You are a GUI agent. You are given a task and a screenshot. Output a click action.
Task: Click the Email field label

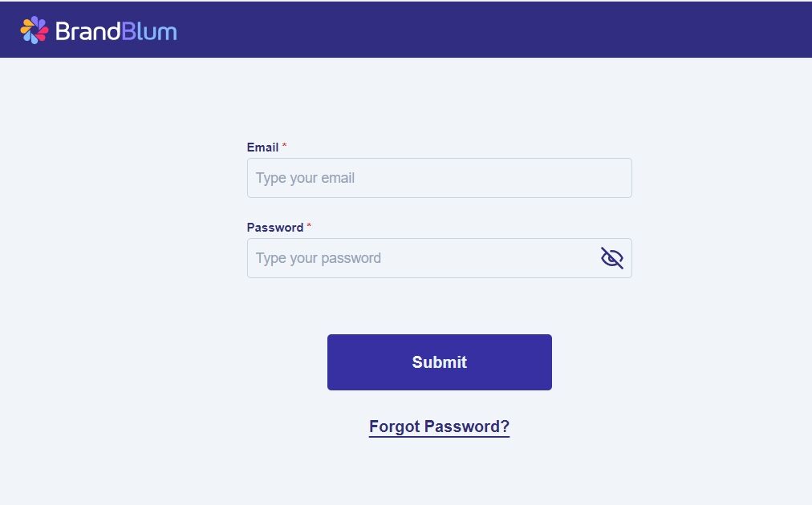tap(262, 147)
